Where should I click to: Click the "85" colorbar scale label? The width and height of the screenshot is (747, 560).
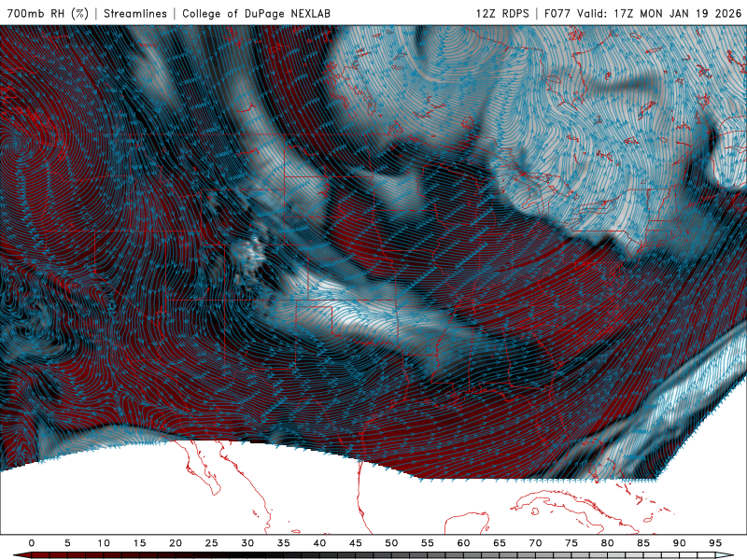(643, 543)
